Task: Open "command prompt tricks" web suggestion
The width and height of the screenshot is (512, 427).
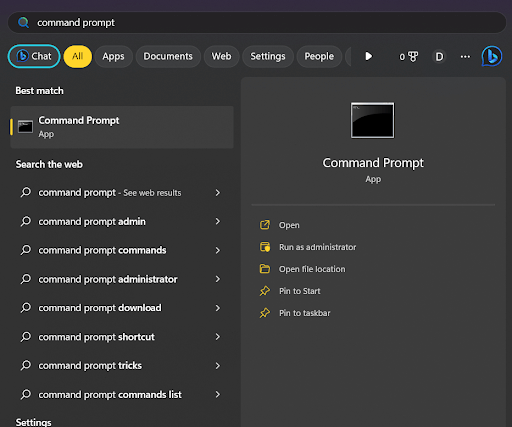Action: (x=122, y=366)
